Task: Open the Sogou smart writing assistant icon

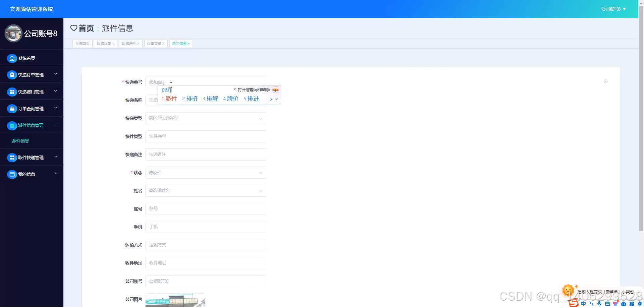Action: pos(275,90)
